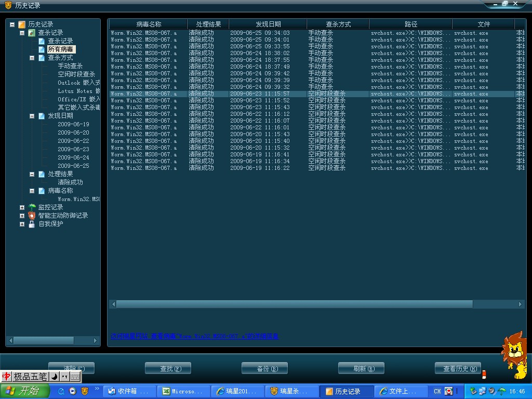Click the 查找(F) button
The image size is (532, 399).
tap(168, 368)
